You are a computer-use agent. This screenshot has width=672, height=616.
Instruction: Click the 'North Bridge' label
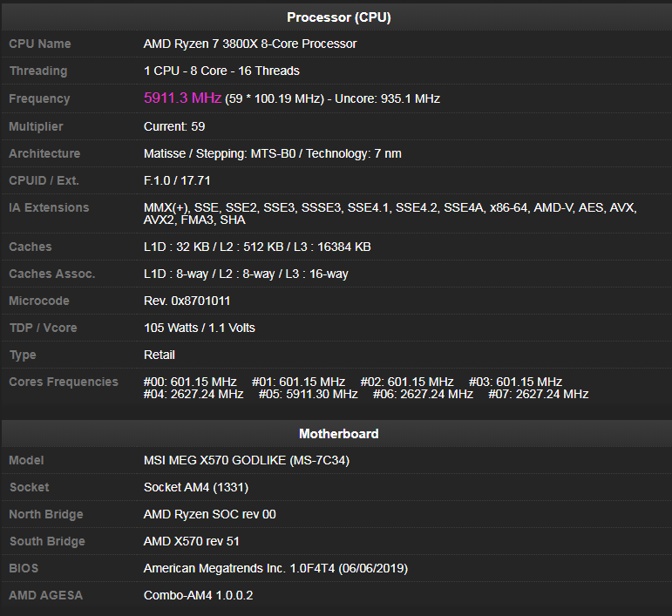[46, 514]
